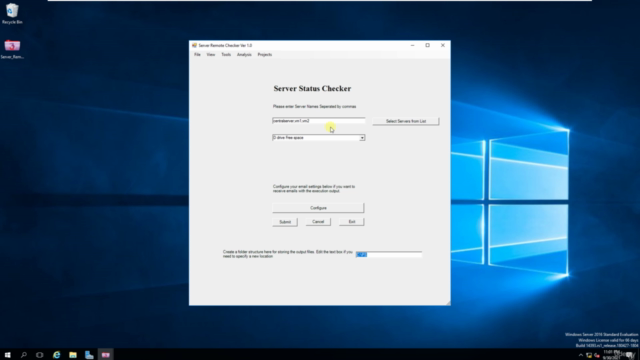Click Select Servers from List button
The height and width of the screenshot is (360, 640).
point(406,121)
